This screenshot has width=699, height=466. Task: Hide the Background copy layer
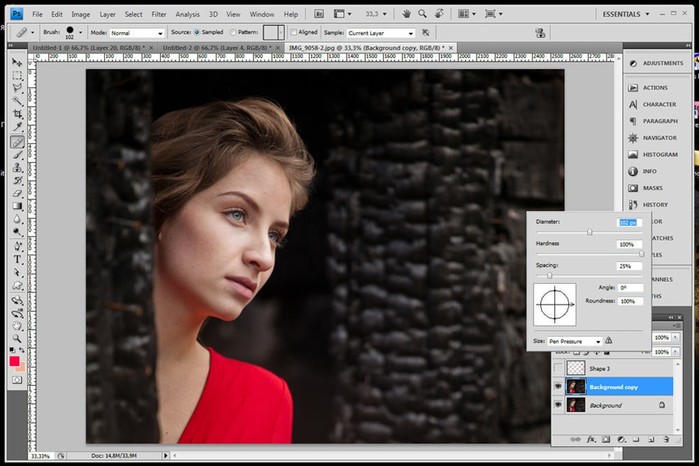tap(558, 387)
